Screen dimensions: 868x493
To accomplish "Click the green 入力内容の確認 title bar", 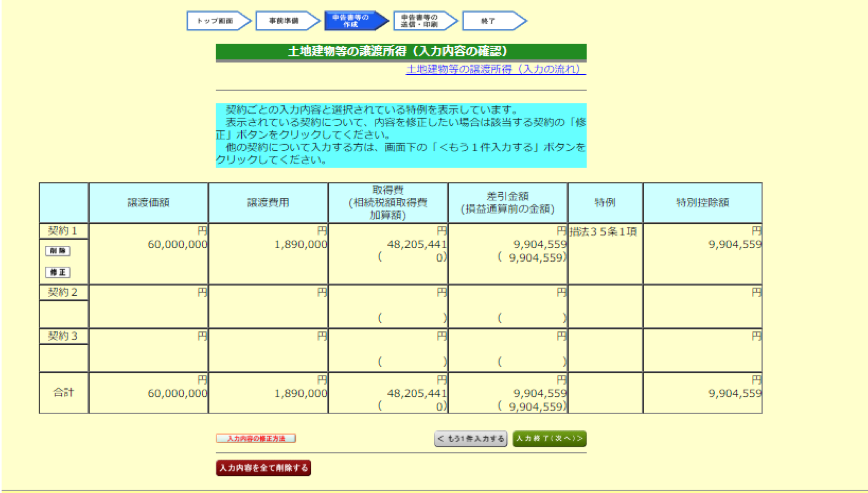I will (400, 51).
